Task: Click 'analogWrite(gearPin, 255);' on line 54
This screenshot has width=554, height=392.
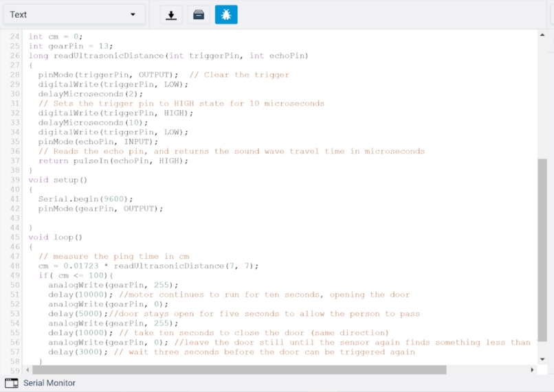Action: 113,323
